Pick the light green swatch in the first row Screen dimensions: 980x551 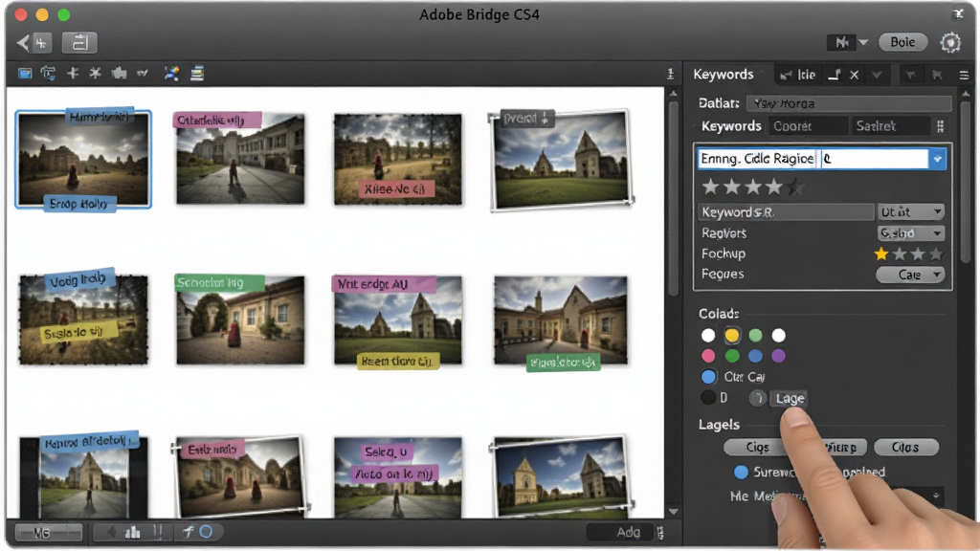tap(756, 336)
